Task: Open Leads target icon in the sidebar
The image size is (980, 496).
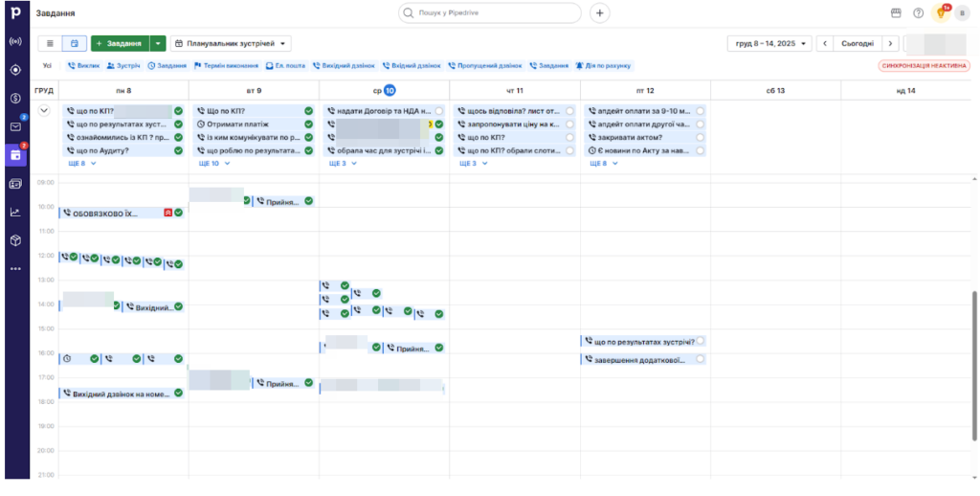Action: click(16, 70)
